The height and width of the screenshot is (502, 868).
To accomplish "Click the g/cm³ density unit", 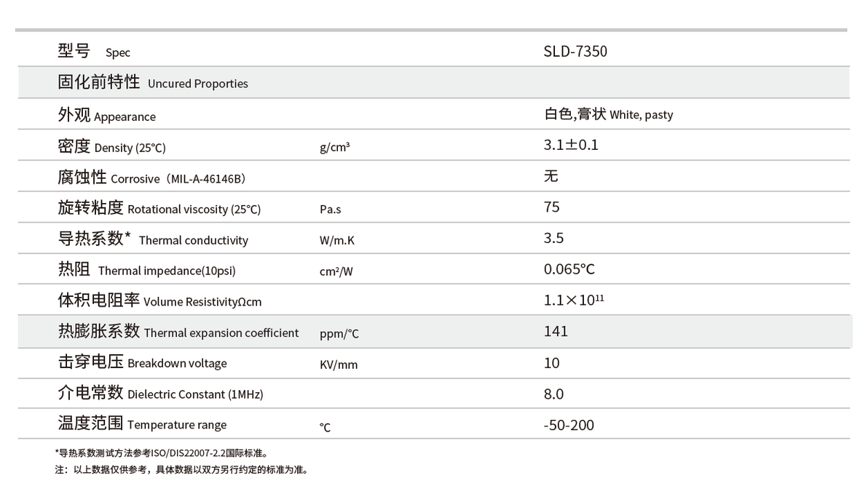I will pos(334,147).
